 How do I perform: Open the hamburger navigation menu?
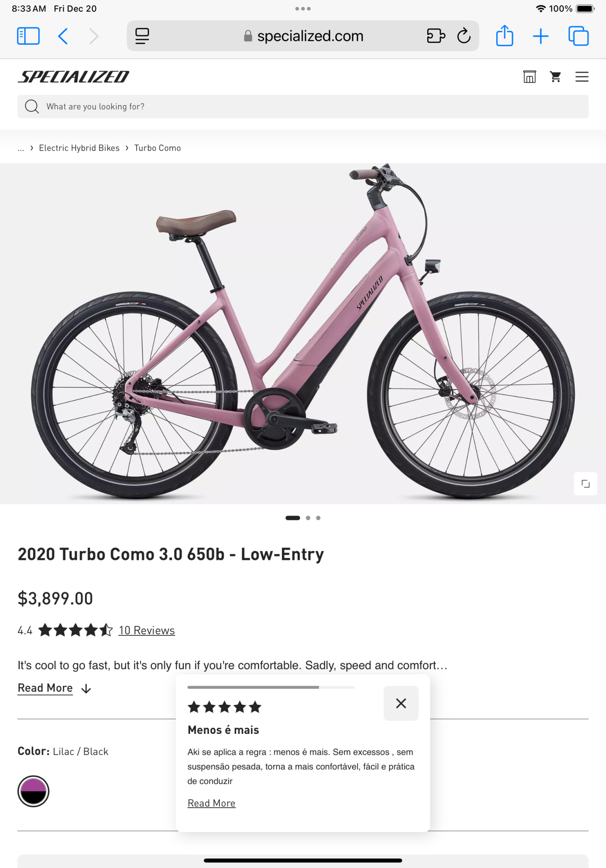(582, 77)
